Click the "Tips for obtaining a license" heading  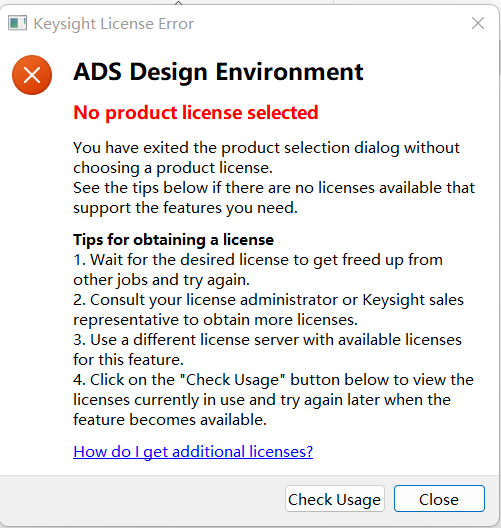tap(173, 240)
